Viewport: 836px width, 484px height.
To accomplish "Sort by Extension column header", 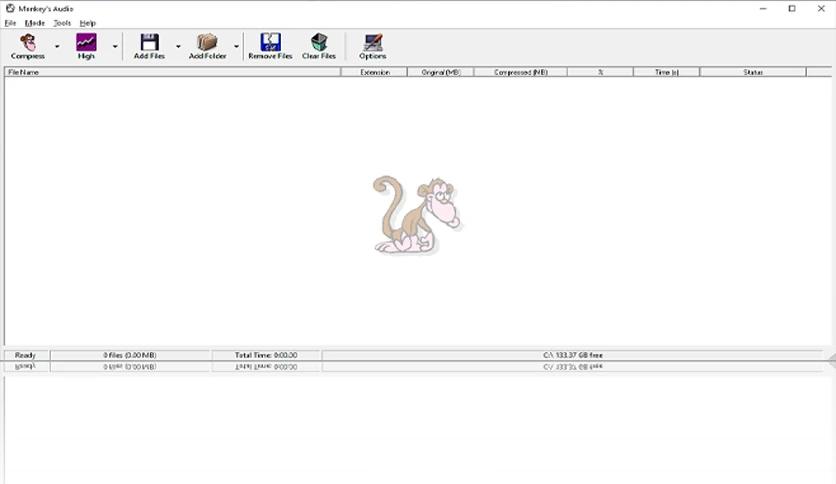I will click(374, 72).
